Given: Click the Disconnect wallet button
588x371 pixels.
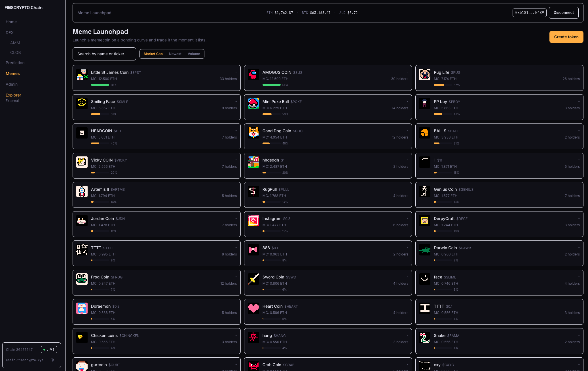Looking at the screenshot, I should 564,13.
